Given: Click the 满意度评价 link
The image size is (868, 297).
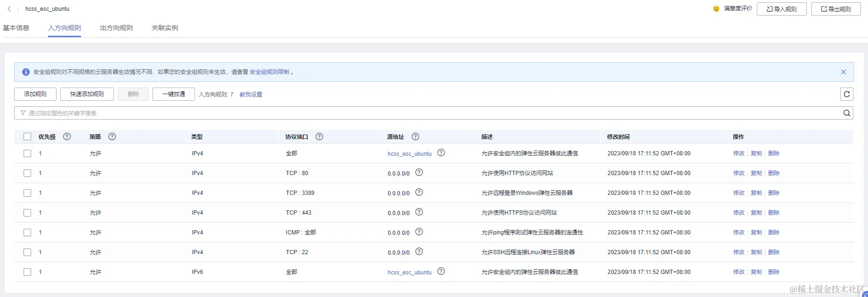Looking at the screenshot, I should [x=738, y=8].
